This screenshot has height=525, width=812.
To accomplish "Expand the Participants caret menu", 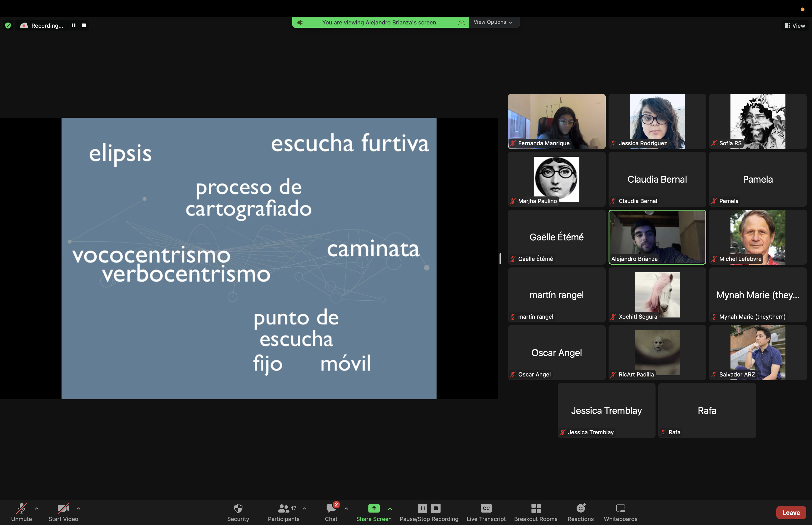I will [x=304, y=508].
